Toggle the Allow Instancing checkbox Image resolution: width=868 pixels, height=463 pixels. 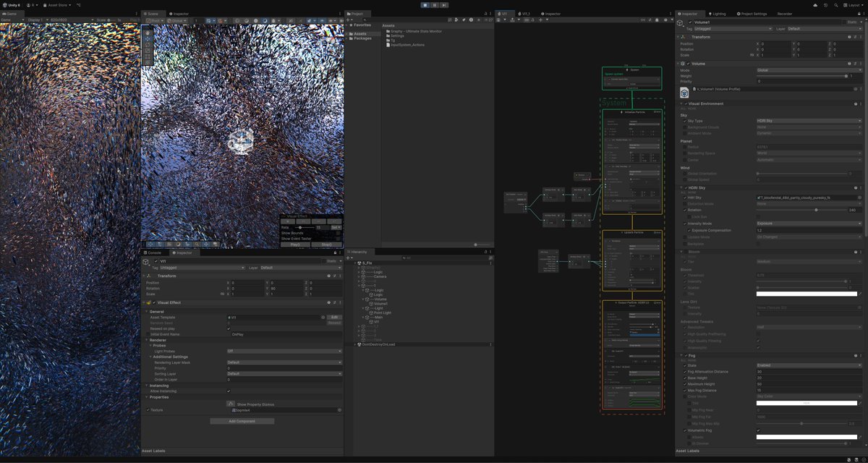229,391
